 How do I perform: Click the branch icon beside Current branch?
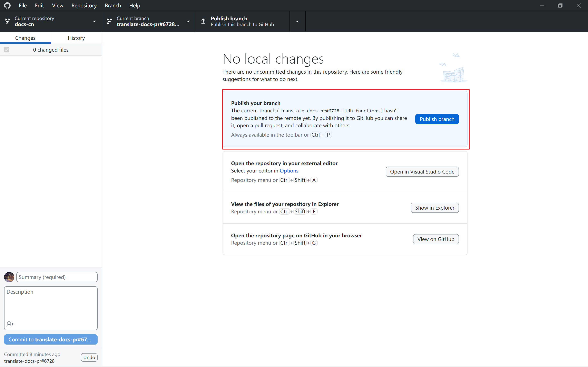point(109,21)
